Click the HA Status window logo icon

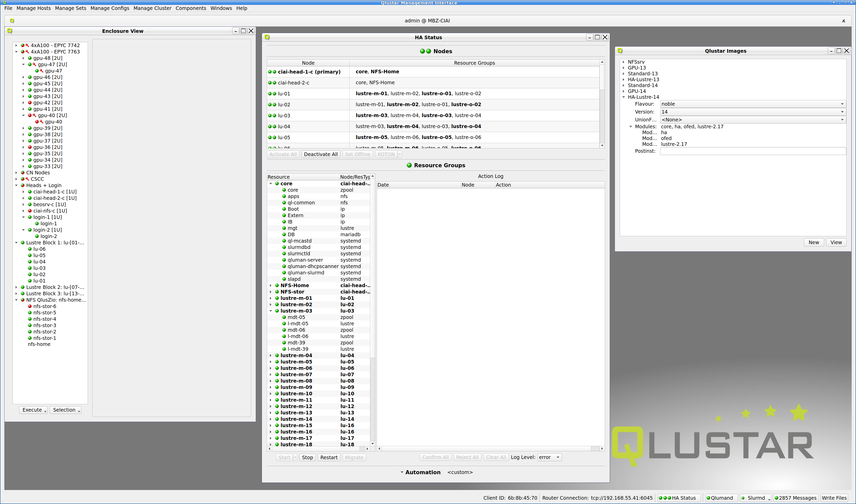coord(267,37)
